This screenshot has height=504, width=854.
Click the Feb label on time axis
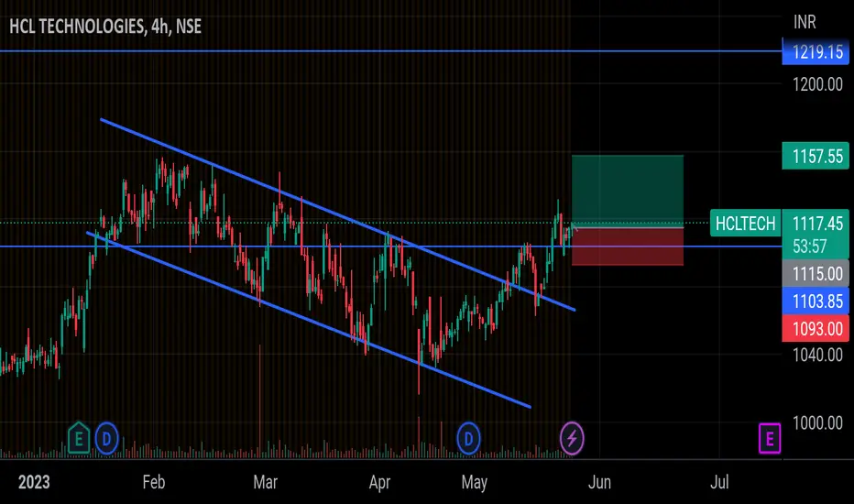[154, 482]
